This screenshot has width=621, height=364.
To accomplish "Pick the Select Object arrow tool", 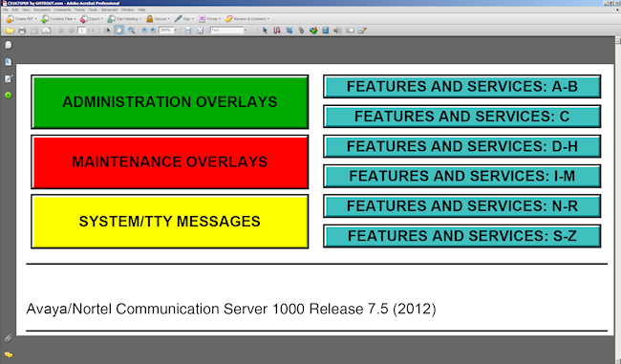I will [x=265, y=31].
